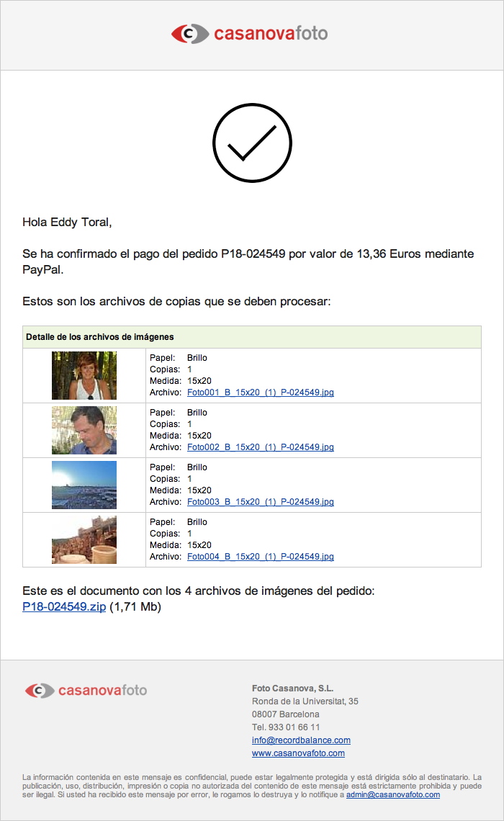504x821 pixels.
Task: Click info@recordbalance.com email link
Action: (301, 740)
